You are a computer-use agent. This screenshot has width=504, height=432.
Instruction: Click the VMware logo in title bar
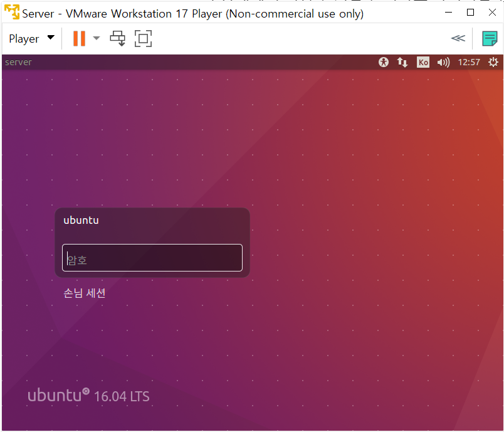[x=12, y=12]
